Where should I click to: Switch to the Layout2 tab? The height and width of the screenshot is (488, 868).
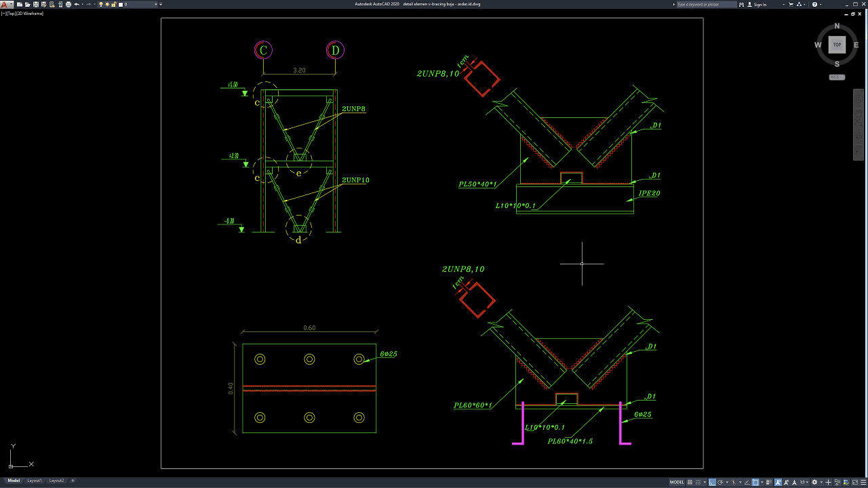pos(56,481)
